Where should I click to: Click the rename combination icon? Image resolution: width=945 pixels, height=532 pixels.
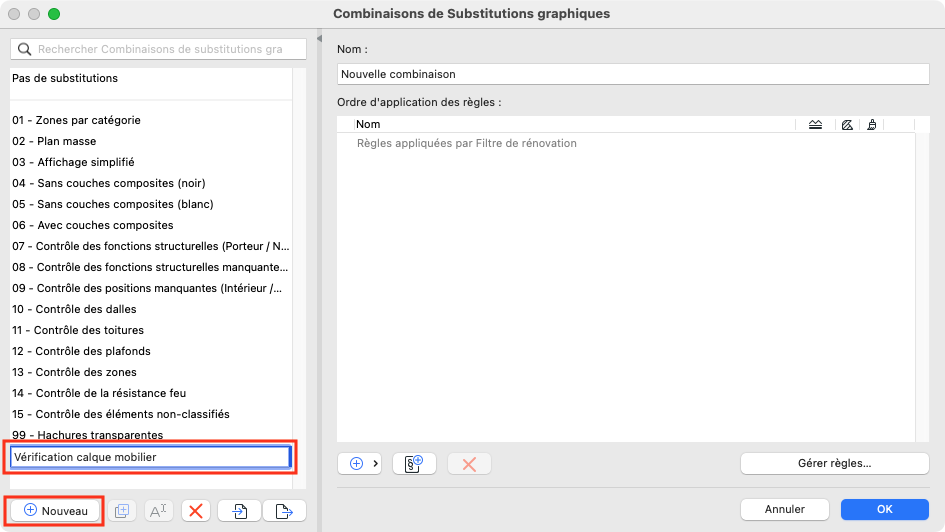pyautogui.click(x=158, y=511)
